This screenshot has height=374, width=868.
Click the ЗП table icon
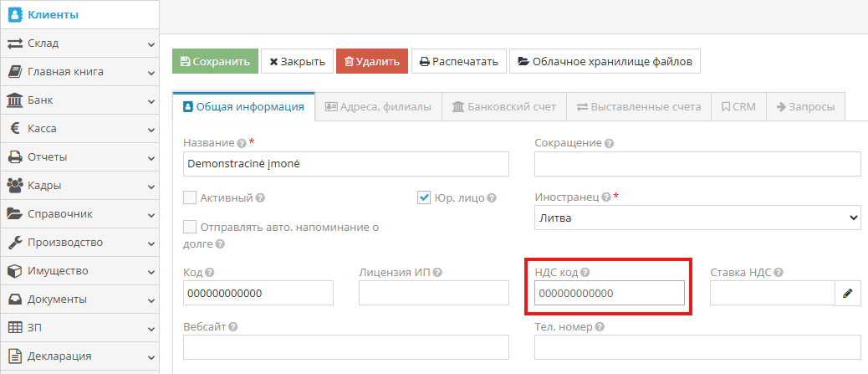pos(14,328)
